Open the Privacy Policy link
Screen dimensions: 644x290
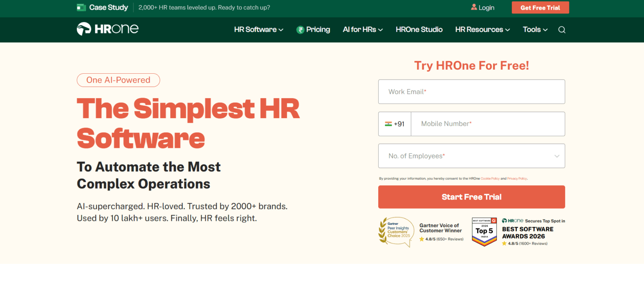click(517, 179)
